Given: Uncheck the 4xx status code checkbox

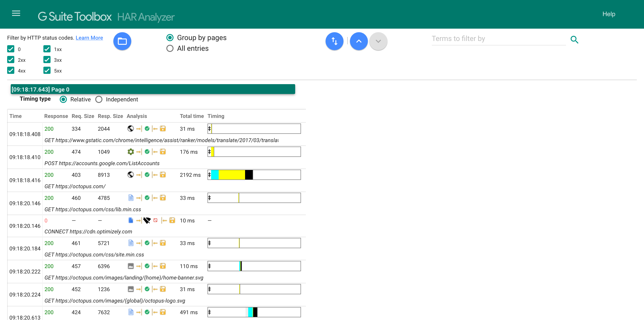Looking at the screenshot, I should (x=11, y=70).
